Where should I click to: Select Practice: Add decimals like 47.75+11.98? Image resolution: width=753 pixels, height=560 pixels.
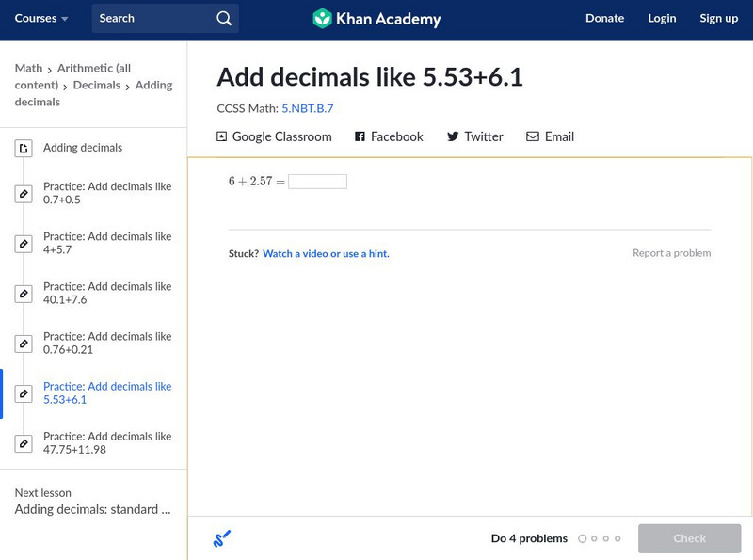[107, 442]
